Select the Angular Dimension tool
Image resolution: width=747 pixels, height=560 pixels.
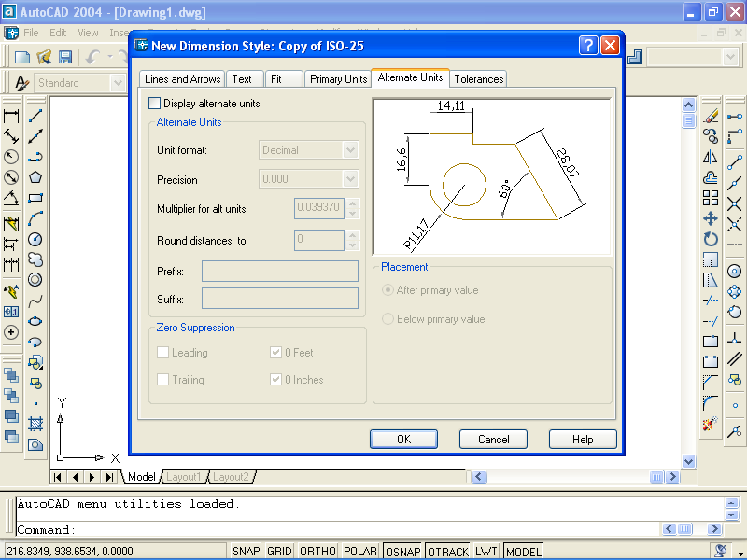(11, 198)
